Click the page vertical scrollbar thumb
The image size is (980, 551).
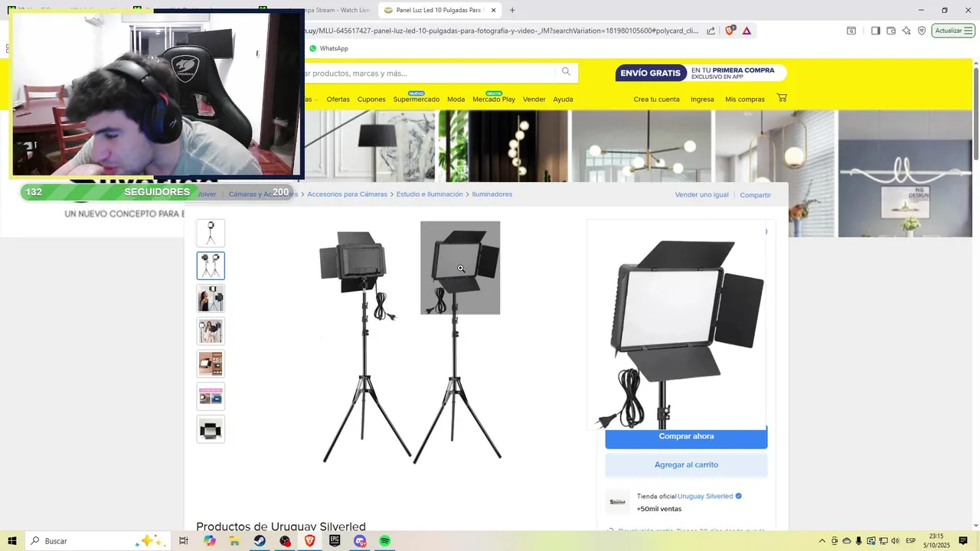point(976,115)
